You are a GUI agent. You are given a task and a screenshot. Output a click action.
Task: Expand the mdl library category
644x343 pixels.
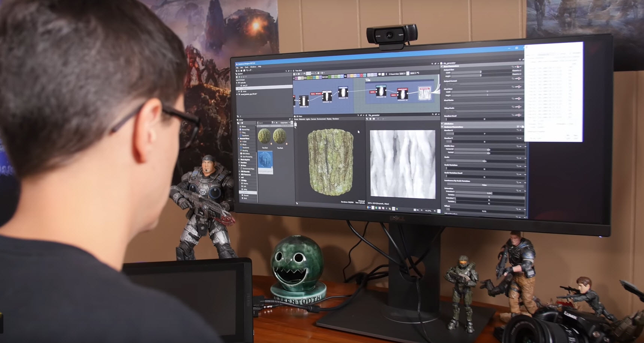pos(239,178)
